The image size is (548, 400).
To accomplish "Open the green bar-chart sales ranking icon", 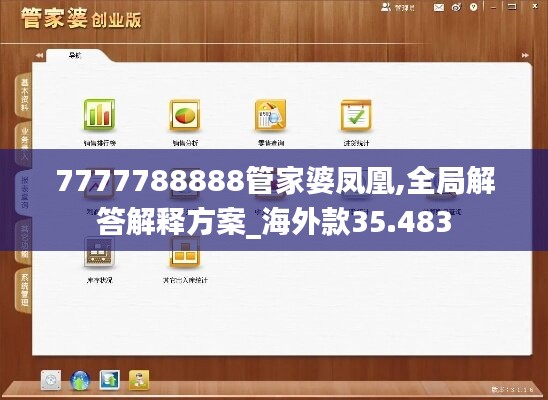I will click(99, 115).
